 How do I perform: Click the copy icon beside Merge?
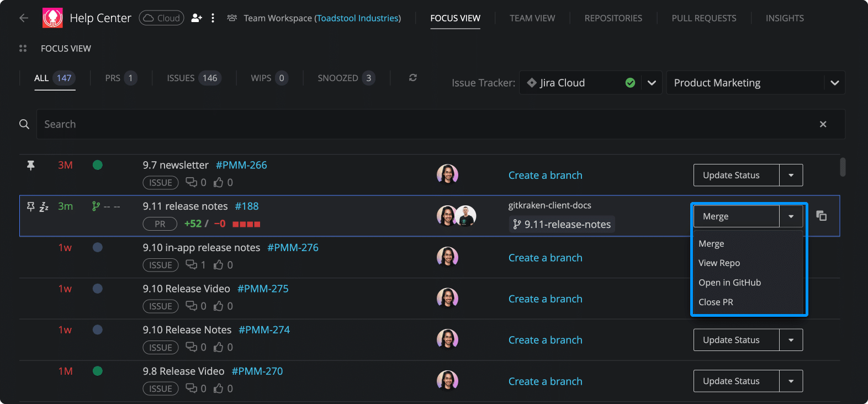(x=822, y=216)
